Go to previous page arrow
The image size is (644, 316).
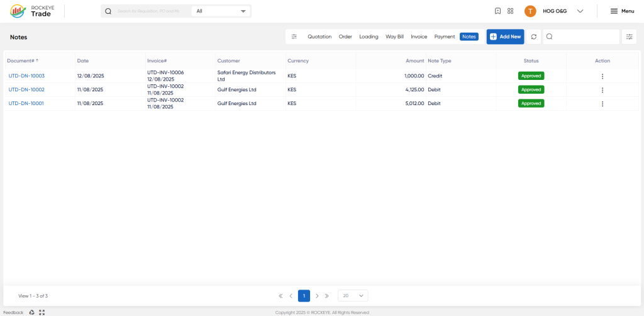[x=291, y=296]
